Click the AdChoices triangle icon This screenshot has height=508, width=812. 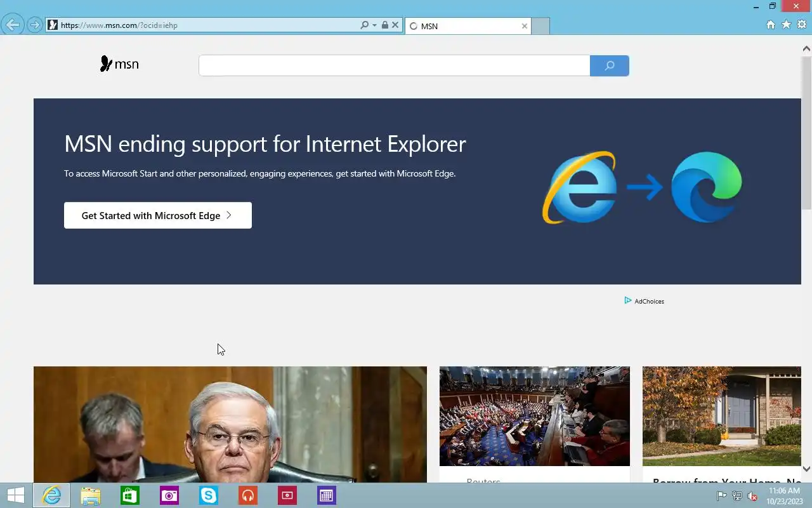pos(627,300)
